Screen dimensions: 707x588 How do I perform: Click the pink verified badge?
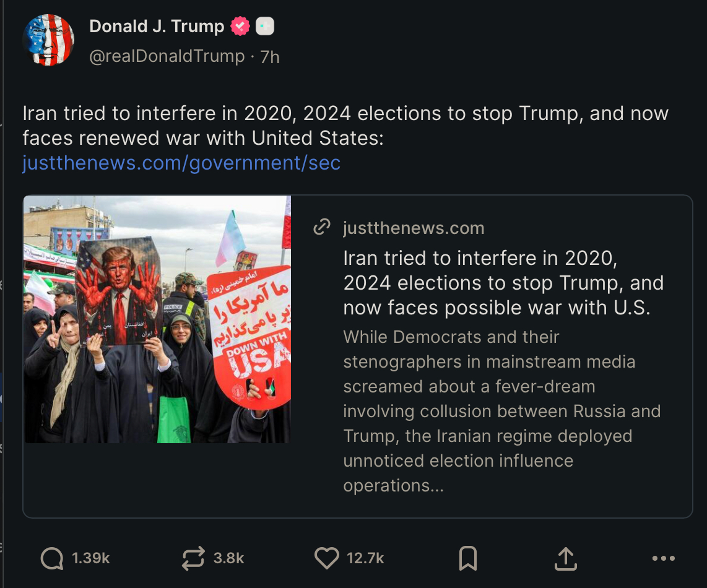click(240, 26)
